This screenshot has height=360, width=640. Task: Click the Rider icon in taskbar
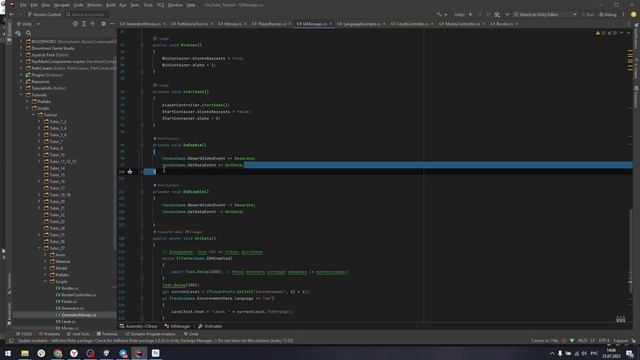pyautogui.click(x=139, y=353)
